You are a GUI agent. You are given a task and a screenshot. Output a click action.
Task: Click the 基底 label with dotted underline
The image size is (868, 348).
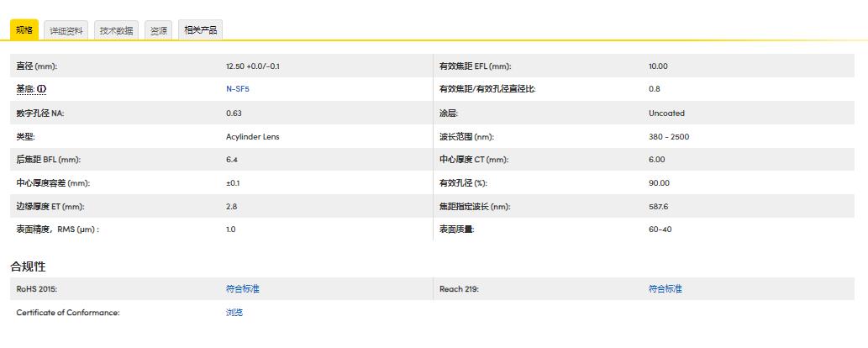[x=25, y=89]
